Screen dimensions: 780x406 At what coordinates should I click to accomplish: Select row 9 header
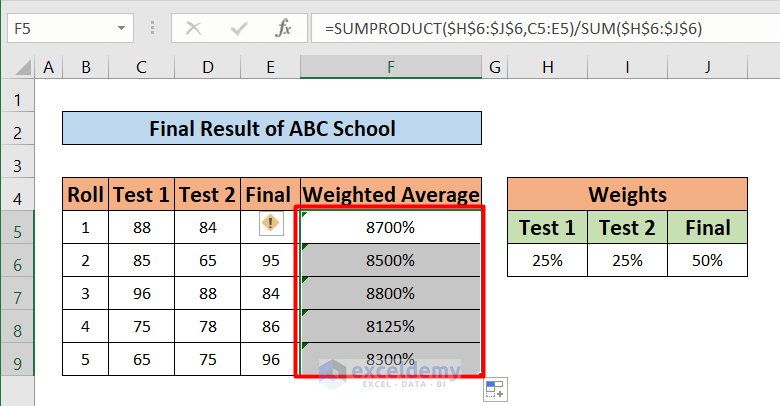(17, 359)
